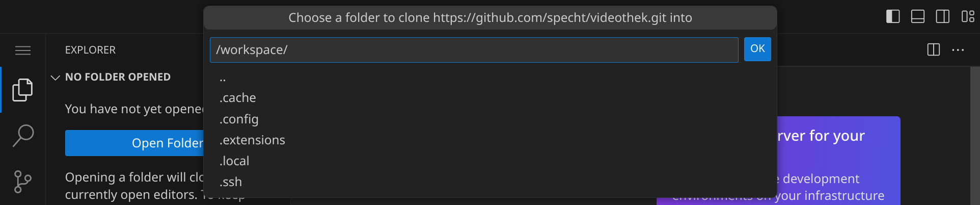
Task: Open the Explorer view icon
Action: [22, 90]
